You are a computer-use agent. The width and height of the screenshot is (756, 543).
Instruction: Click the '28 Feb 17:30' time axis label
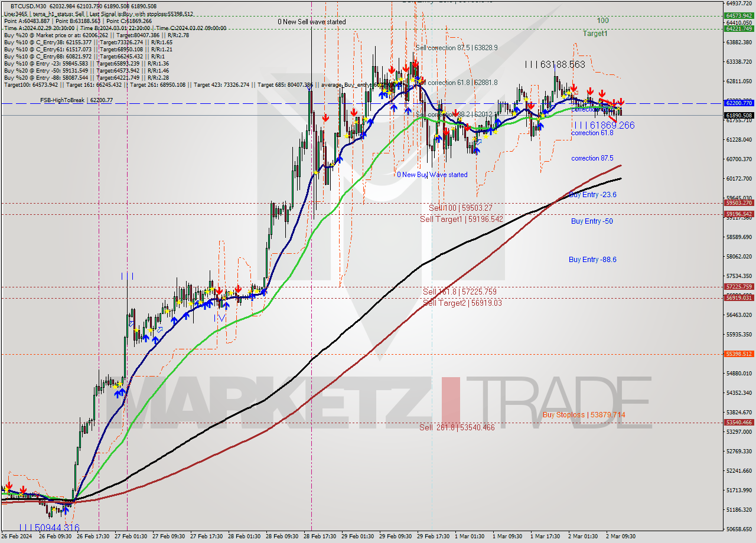(320, 537)
